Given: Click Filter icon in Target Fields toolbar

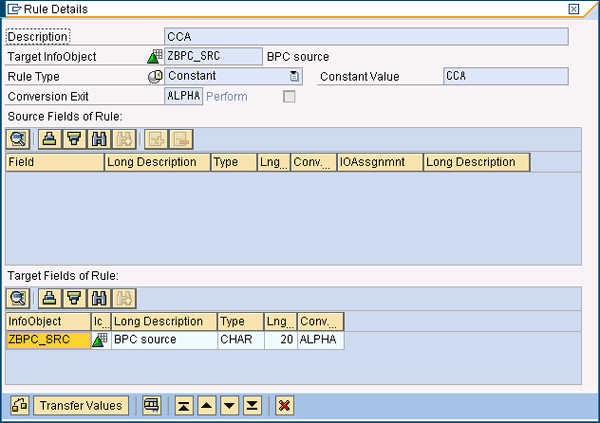Looking at the screenshot, I should click(x=73, y=298).
